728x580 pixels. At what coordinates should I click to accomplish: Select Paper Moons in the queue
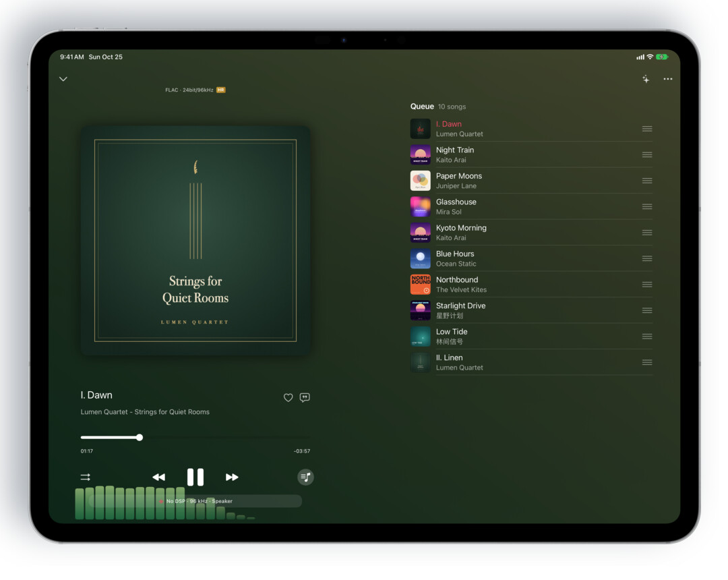(x=531, y=181)
